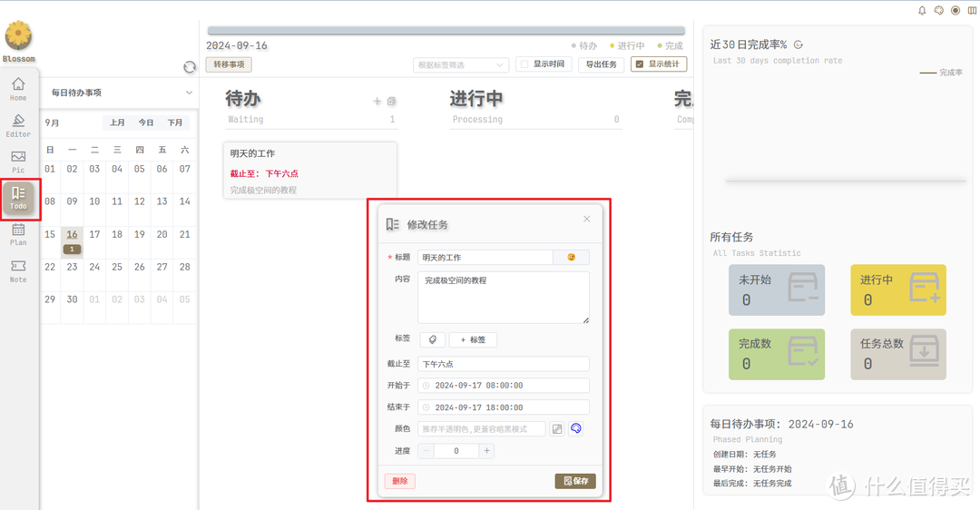The width and height of the screenshot is (980, 510).
Task: Open the Editor from the sidebar
Action: (x=18, y=125)
